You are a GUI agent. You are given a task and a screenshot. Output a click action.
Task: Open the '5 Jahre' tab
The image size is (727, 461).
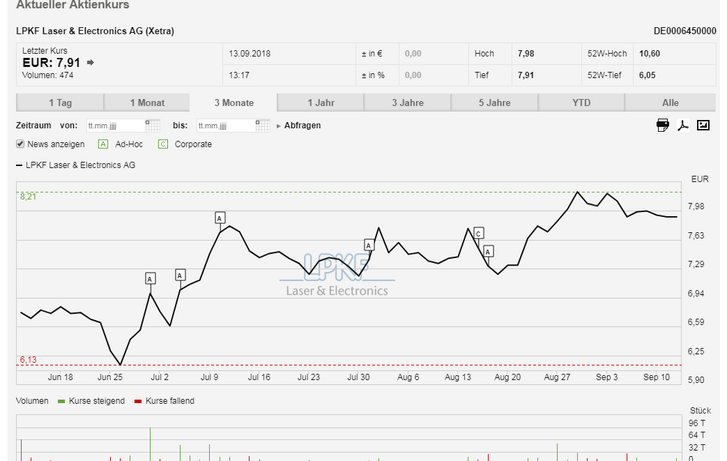pos(494,102)
